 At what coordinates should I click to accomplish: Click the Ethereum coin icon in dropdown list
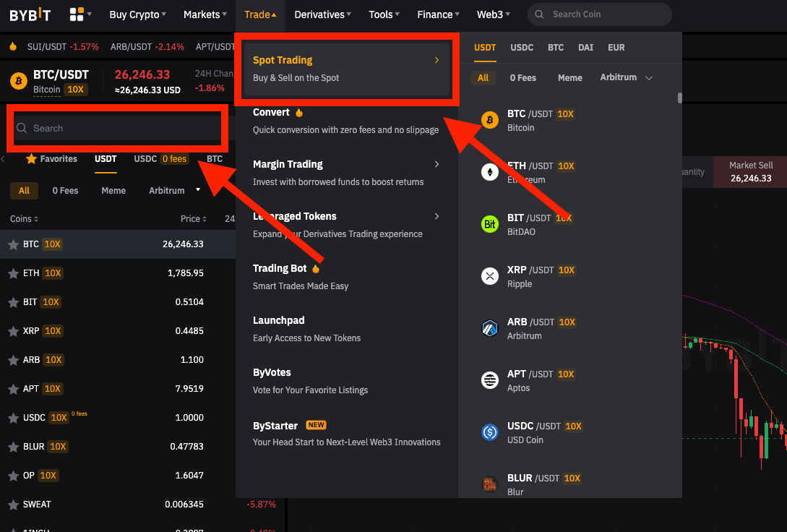coord(490,172)
